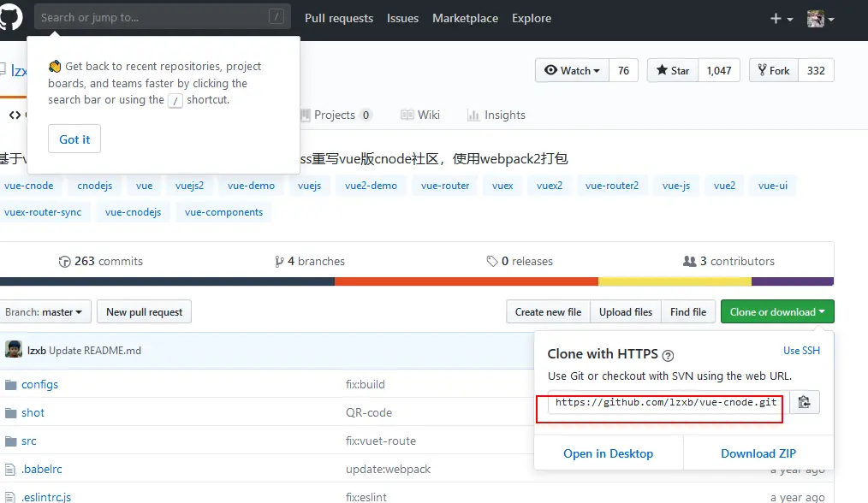This screenshot has height=503, width=868.
Task: View the 3 contributors page
Action: [728, 261]
